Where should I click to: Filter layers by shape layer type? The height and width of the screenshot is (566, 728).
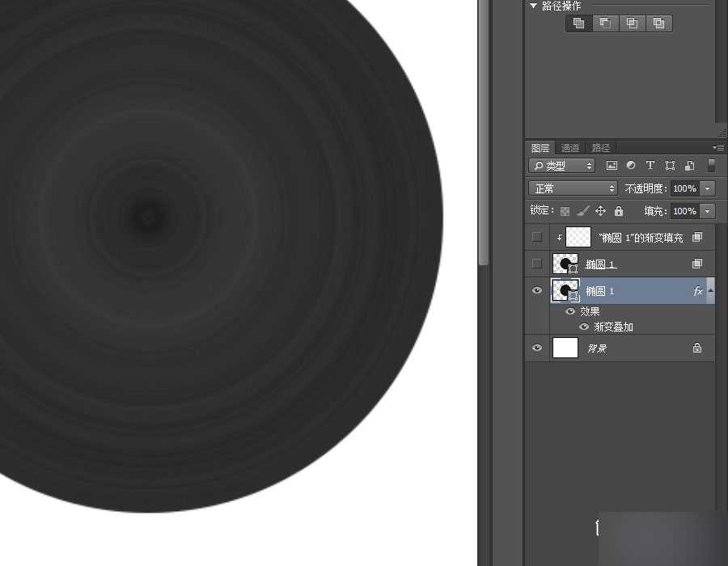(670, 166)
